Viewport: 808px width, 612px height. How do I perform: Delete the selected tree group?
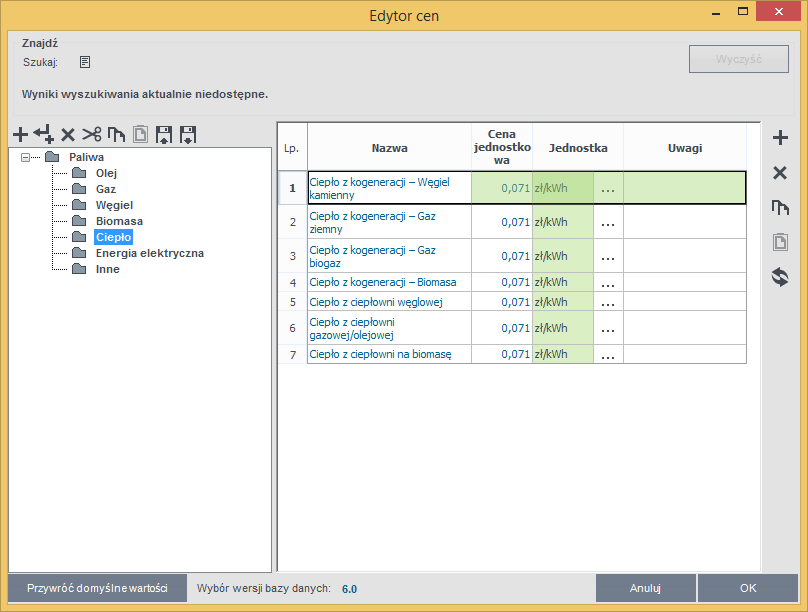click(x=68, y=135)
